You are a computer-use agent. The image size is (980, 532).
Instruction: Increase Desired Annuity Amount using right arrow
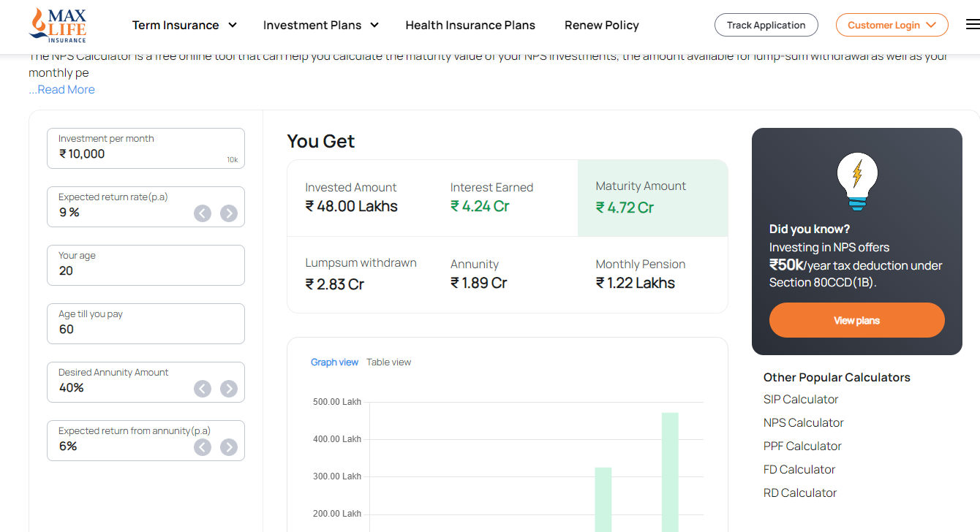tap(229, 389)
